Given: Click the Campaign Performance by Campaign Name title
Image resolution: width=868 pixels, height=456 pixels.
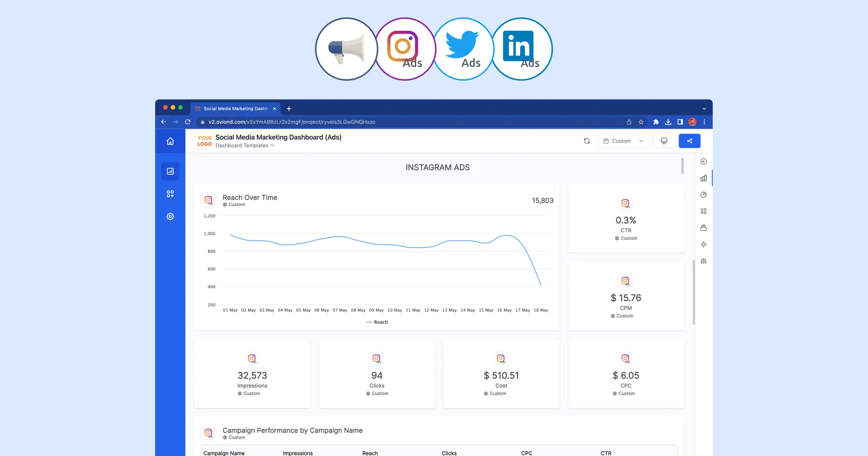Looking at the screenshot, I should coord(293,430).
